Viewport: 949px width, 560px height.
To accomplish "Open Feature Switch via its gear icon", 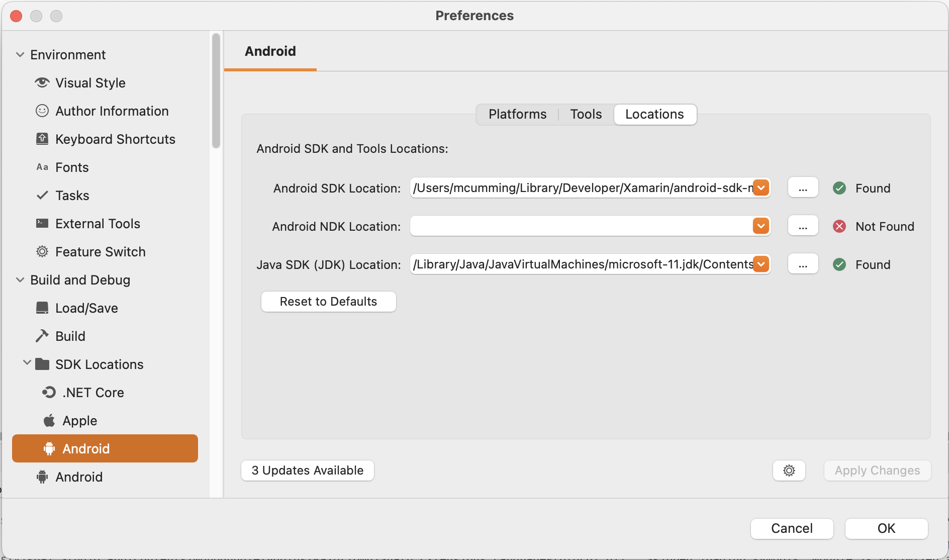I will [42, 251].
